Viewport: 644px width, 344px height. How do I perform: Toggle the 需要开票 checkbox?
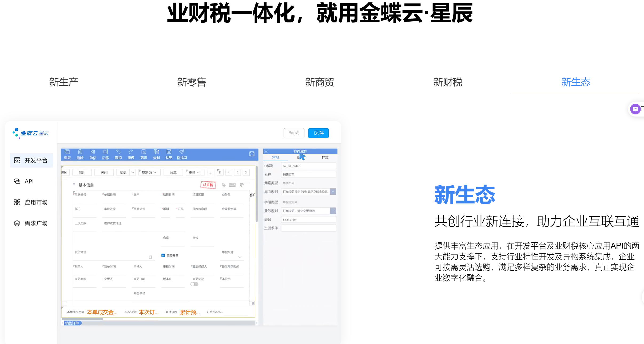163,255
